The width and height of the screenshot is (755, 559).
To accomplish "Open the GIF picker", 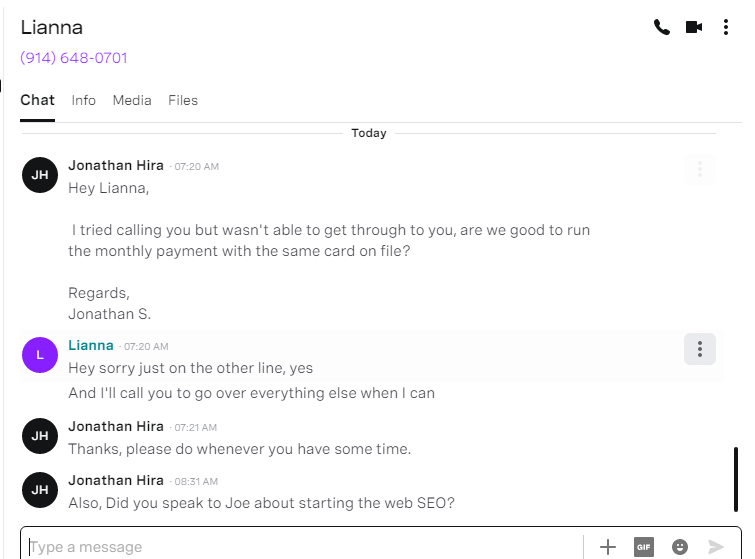I will pyautogui.click(x=644, y=547).
